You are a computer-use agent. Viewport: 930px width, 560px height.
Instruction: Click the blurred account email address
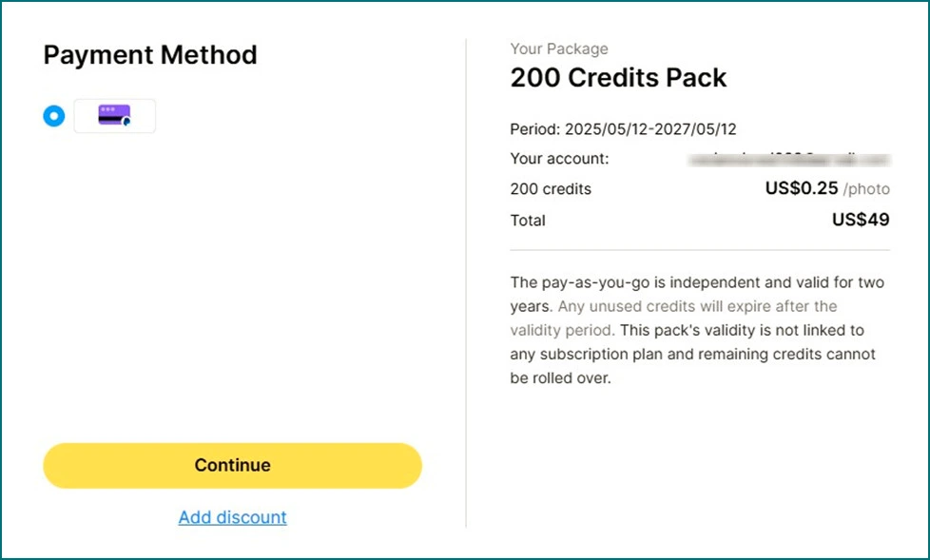click(789, 159)
